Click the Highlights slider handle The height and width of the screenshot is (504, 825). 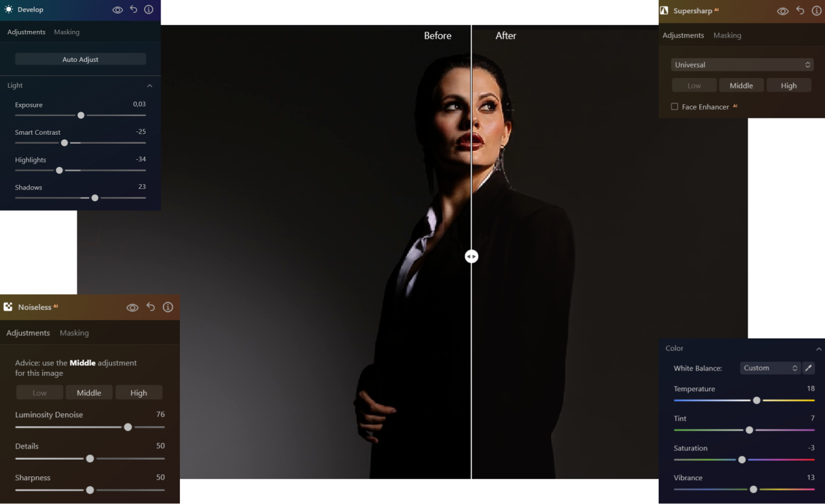tap(59, 170)
